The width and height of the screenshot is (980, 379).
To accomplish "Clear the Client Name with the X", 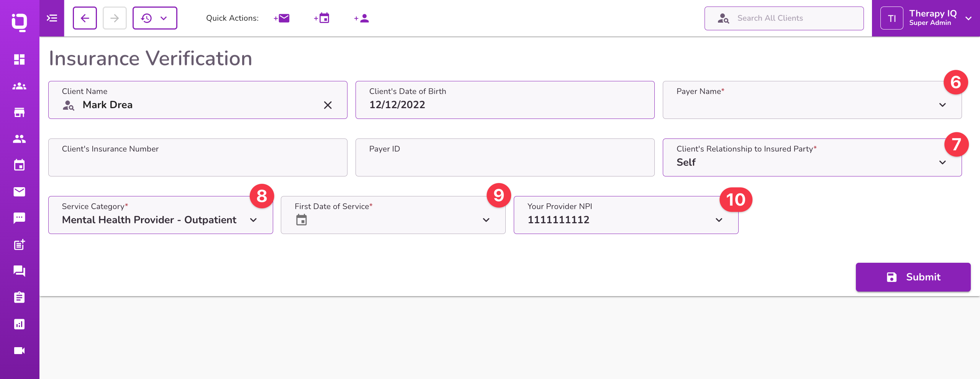I will click(328, 105).
